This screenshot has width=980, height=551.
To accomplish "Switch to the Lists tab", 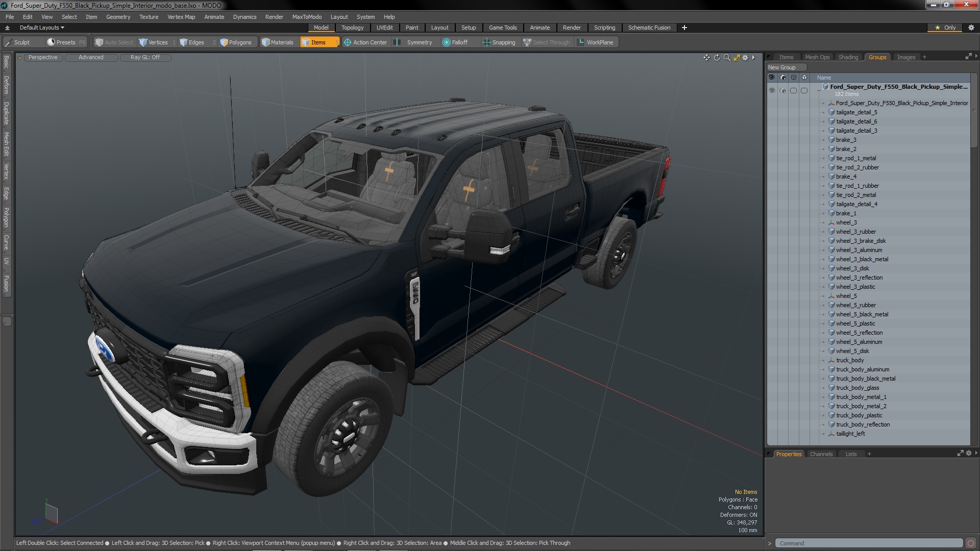I will [851, 454].
